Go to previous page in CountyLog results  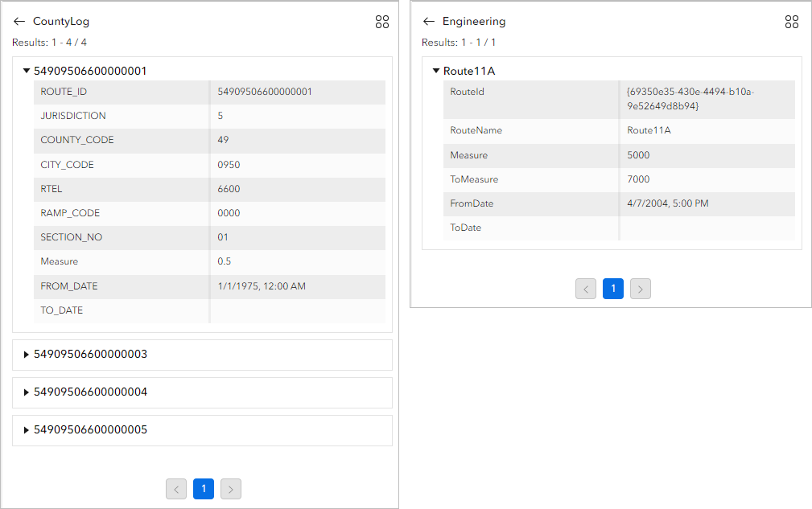pos(177,489)
